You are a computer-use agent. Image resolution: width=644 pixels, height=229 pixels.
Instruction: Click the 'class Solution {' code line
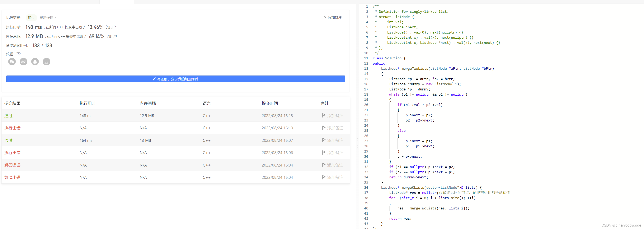click(389, 58)
